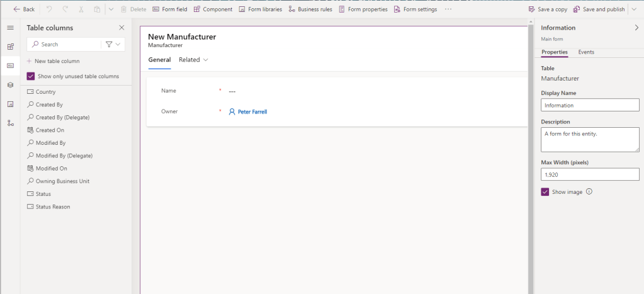Toggle the Show image checkbox
This screenshot has height=294, width=644.
pyautogui.click(x=545, y=192)
